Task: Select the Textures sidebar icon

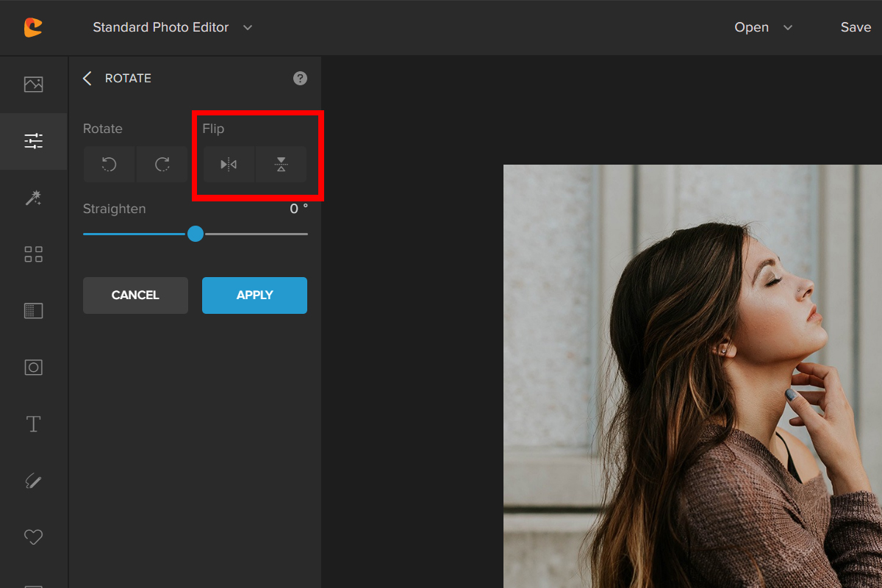Action: click(33, 311)
